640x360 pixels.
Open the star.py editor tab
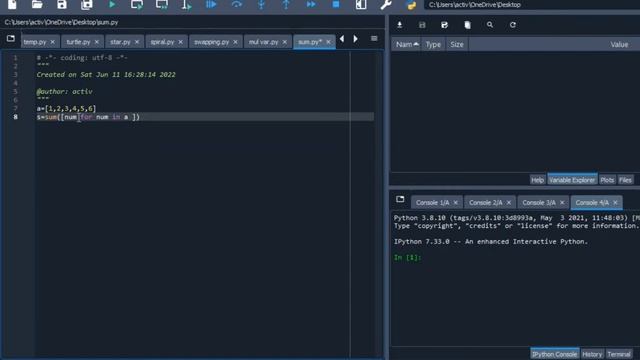[x=120, y=42]
